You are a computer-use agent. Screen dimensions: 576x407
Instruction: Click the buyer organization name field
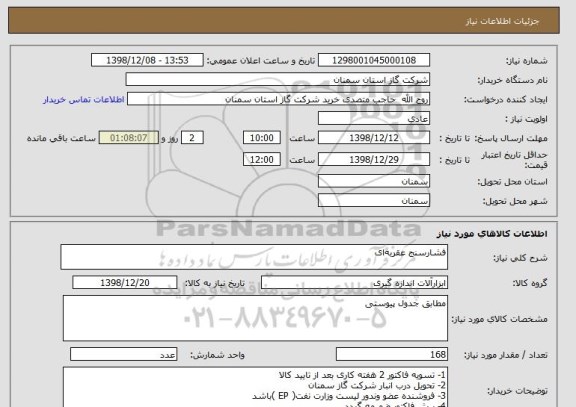(278, 80)
